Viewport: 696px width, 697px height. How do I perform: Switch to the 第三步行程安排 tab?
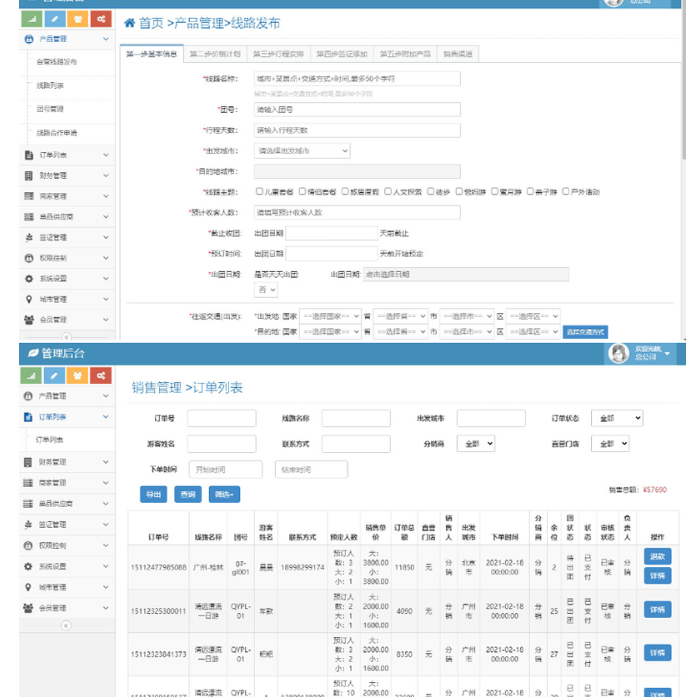pos(276,53)
